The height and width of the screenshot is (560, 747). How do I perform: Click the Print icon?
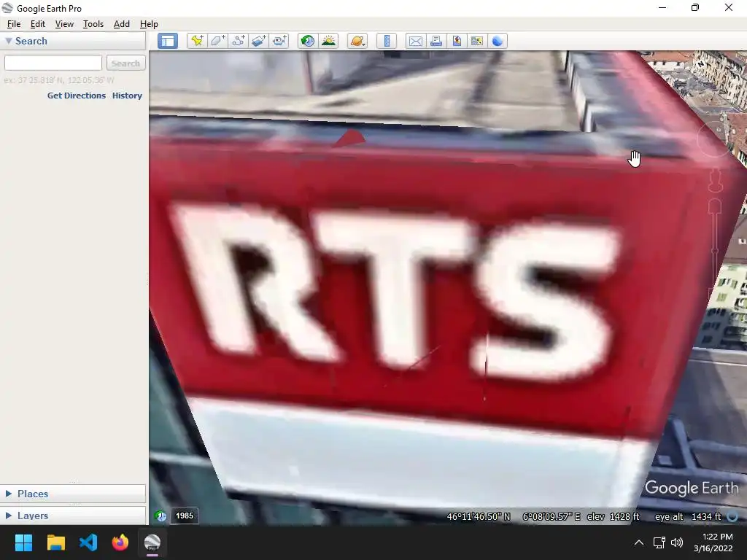tap(436, 41)
